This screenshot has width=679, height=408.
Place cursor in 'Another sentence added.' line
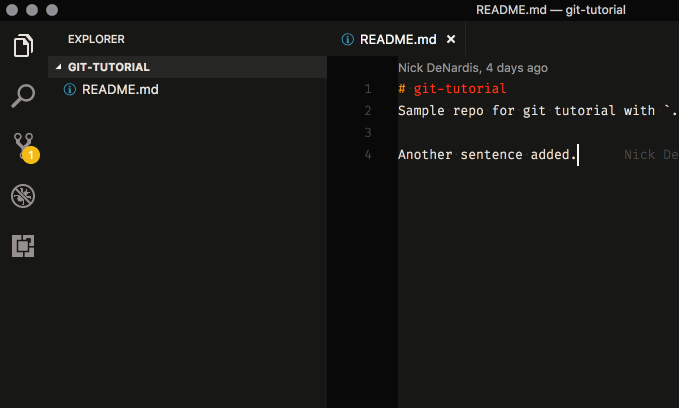point(487,155)
